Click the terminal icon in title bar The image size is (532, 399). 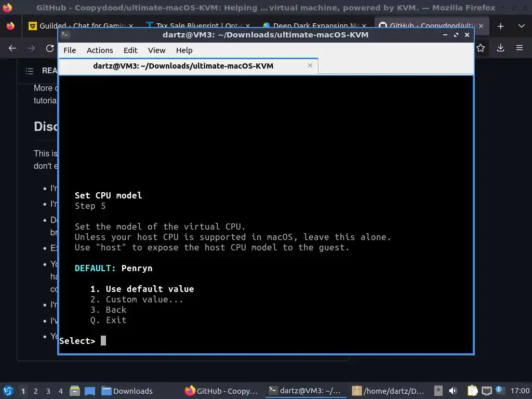click(x=65, y=34)
